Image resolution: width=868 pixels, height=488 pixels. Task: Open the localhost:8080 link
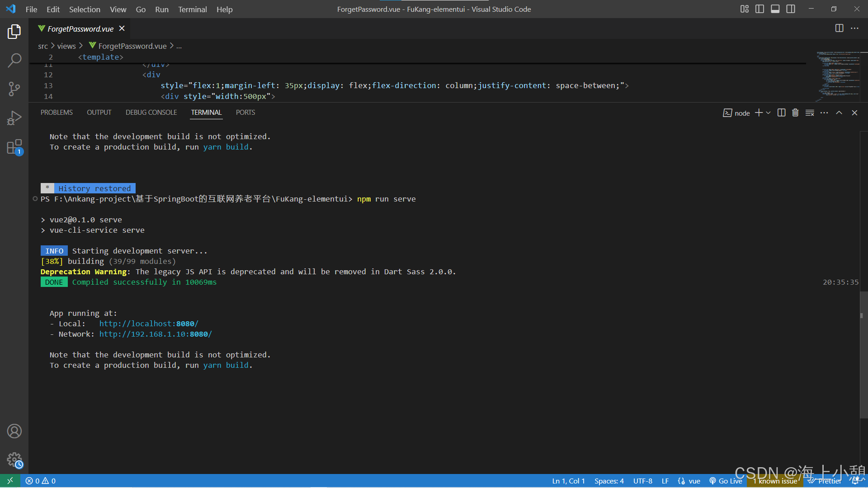coord(149,324)
